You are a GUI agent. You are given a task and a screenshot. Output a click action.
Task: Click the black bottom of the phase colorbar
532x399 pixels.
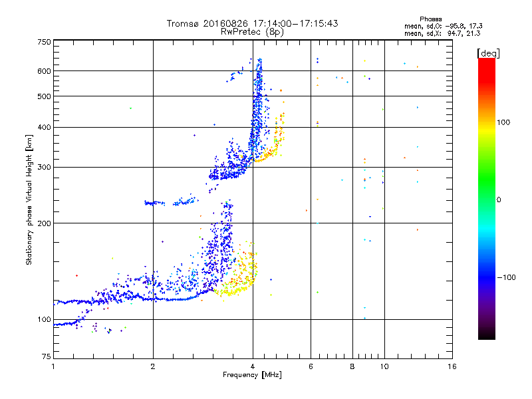click(x=487, y=334)
